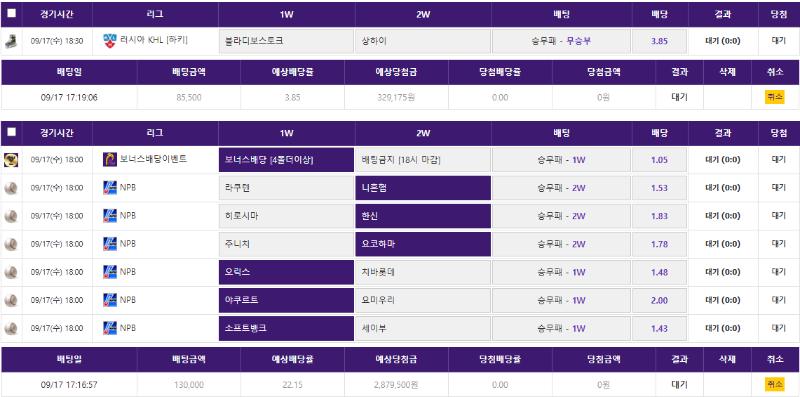Cancel the 85,500 bet with the yellow 취소 button
The image size is (800, 397).
pyautogui.click(x=774, y=97)
